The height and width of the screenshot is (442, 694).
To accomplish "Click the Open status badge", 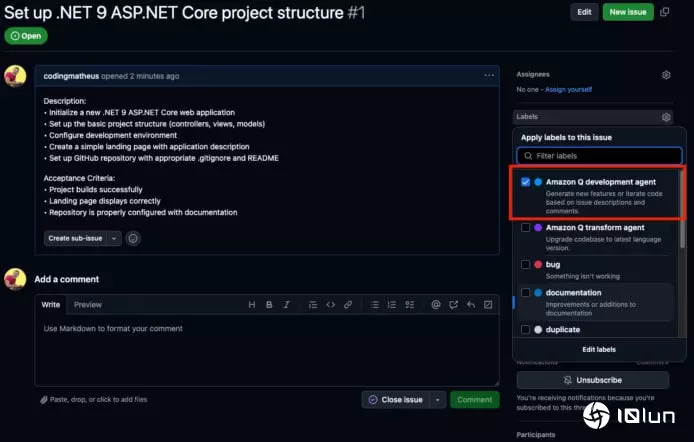I will pos(26,36).
